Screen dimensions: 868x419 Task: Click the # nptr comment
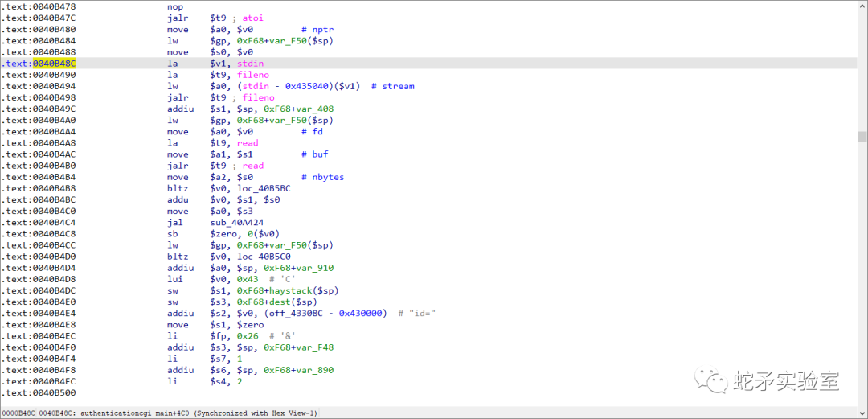click(x=317, y=30)
